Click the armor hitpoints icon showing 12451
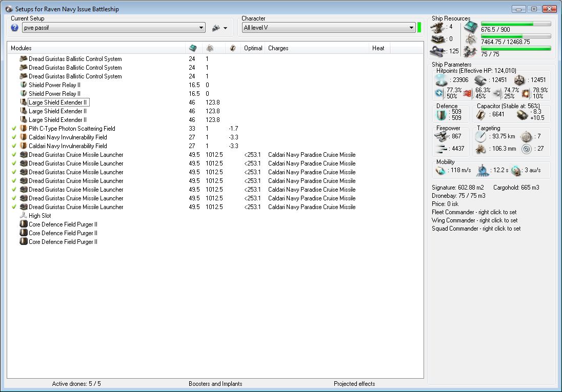This screenshot has height=392, width=562. coord(480,80)
